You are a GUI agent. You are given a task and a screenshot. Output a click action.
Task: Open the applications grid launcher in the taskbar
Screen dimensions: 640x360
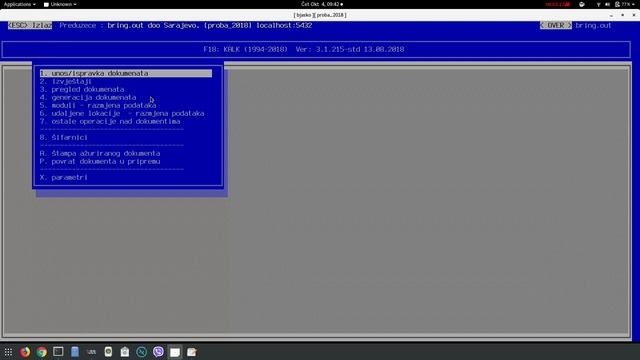[8, 352]
